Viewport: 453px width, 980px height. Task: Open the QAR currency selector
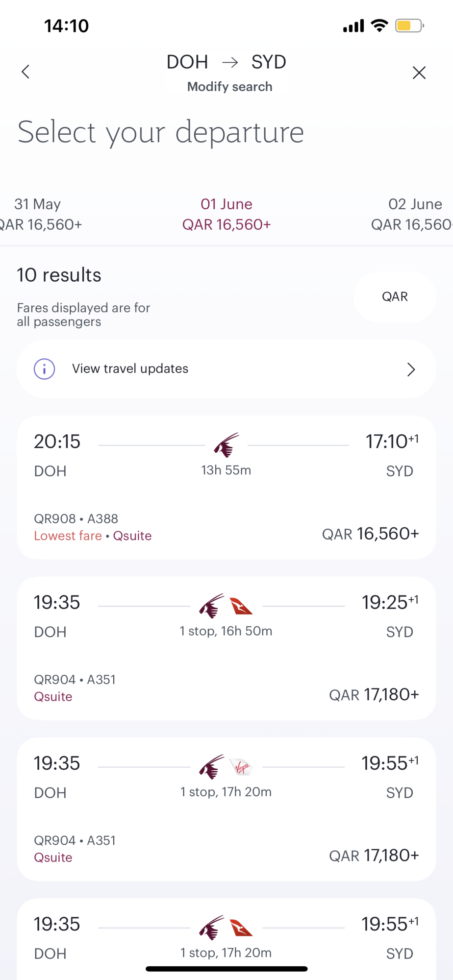click(x=395, y=296)
